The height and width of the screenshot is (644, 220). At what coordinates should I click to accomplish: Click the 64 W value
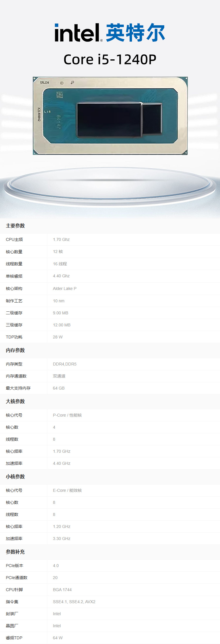click(x=57, y=638)
